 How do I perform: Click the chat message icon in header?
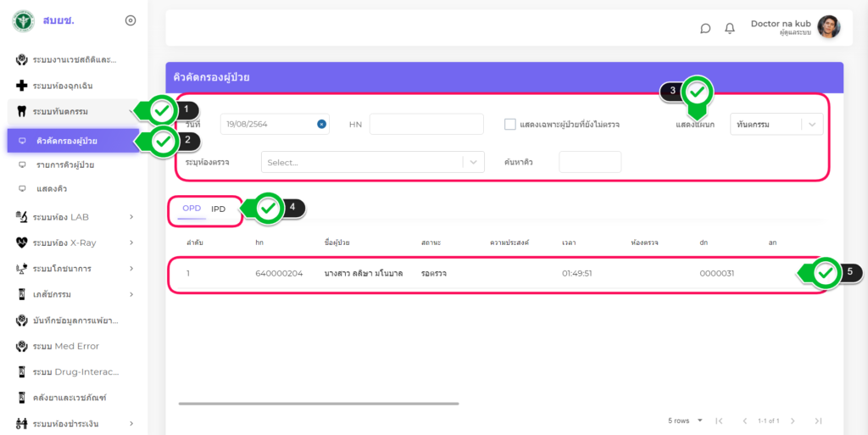[705, 28]
